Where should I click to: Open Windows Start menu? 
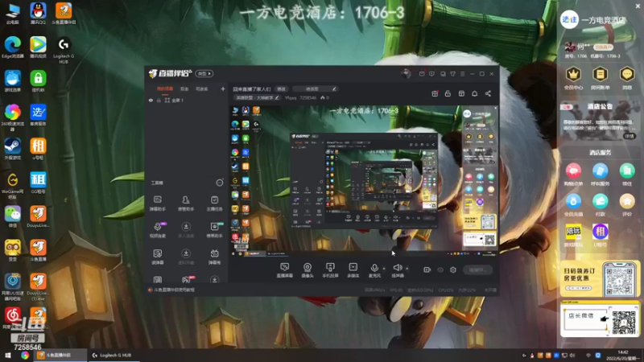(7, 355)
